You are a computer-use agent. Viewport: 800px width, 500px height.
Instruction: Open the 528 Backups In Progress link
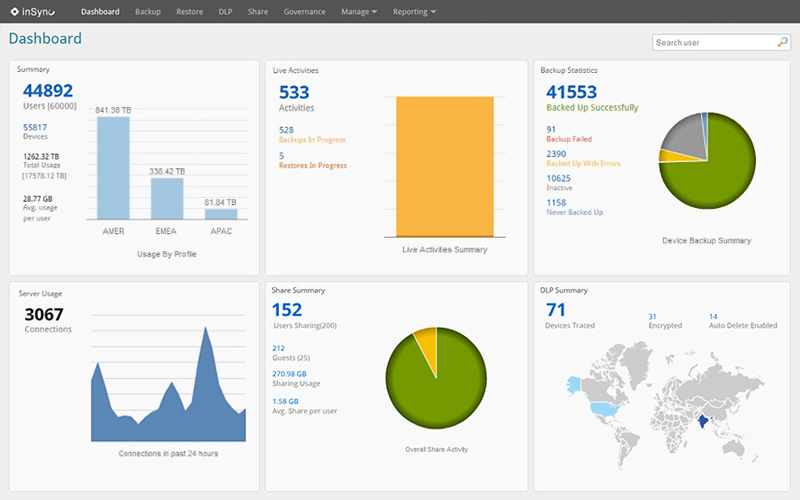286,130
